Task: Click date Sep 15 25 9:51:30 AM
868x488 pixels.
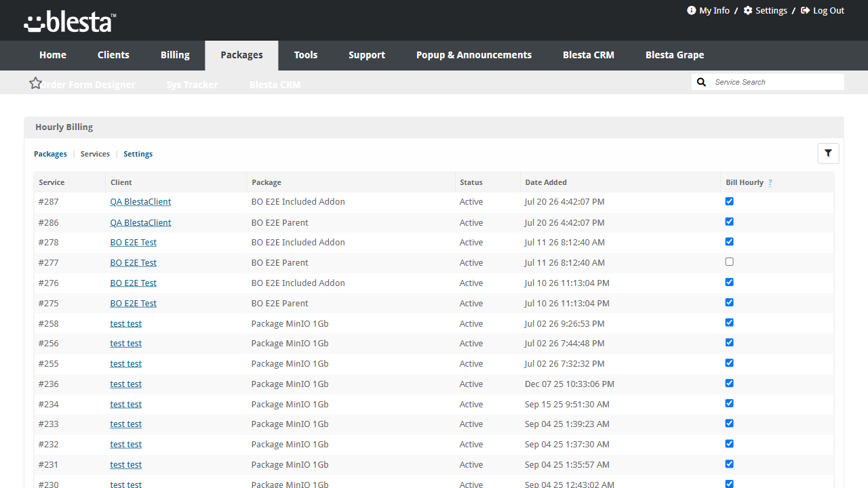Action: click(x=567, y=404)
